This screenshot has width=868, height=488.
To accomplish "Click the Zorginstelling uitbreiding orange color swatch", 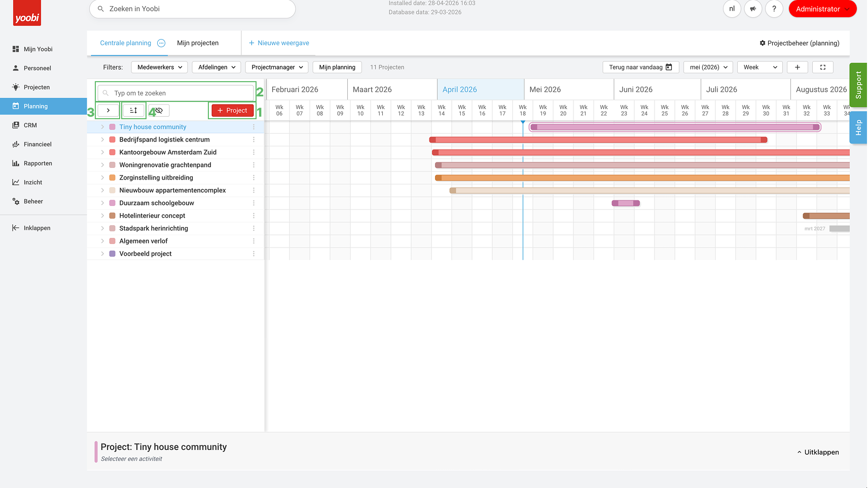I will coord(113,178).
